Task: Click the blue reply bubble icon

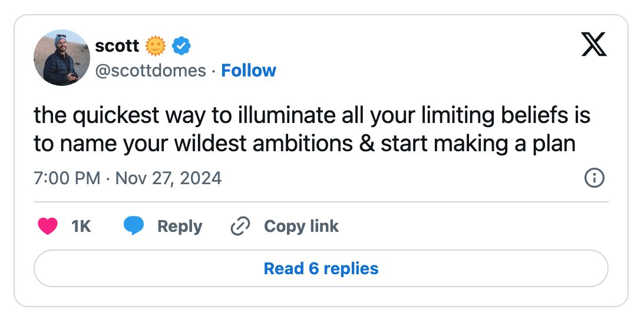Action: click(x=134, y=226)
